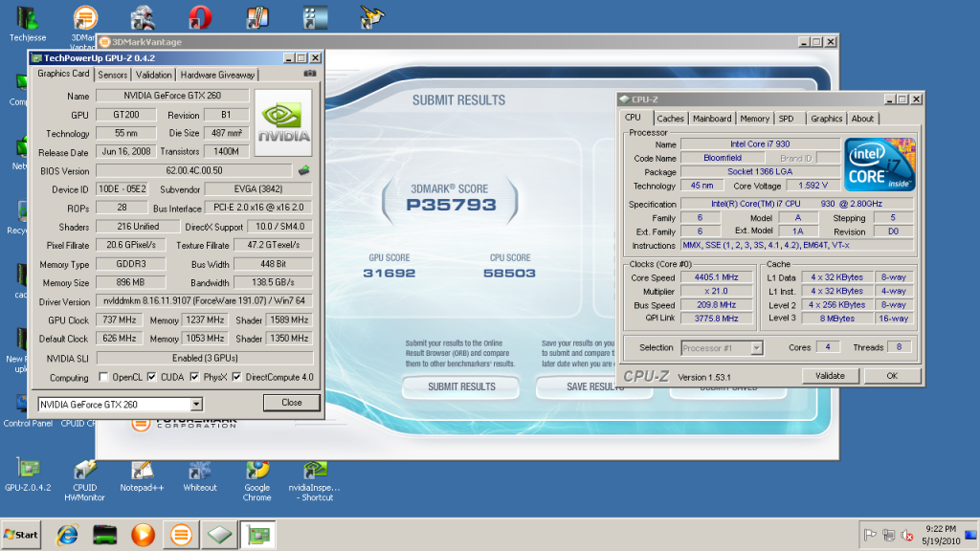Click the Core Speed value 4405.1 MHz
The image size is (980, 551).
pyautogui.click(x=716, y=277)
